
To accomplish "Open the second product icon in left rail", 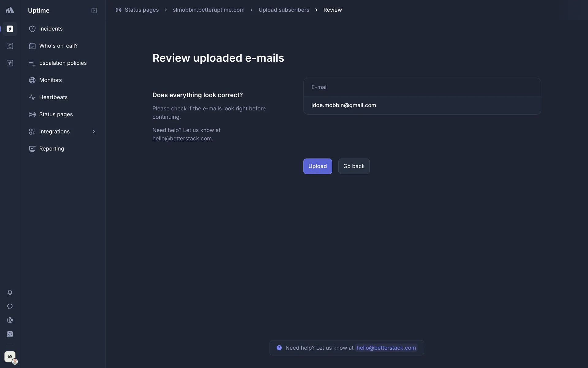I will point(10,46).
